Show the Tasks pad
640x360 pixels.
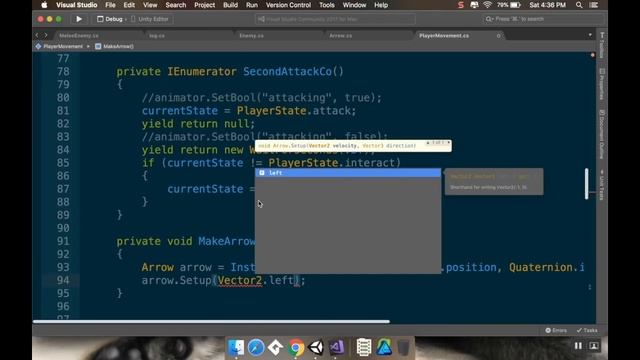(587, 330)
